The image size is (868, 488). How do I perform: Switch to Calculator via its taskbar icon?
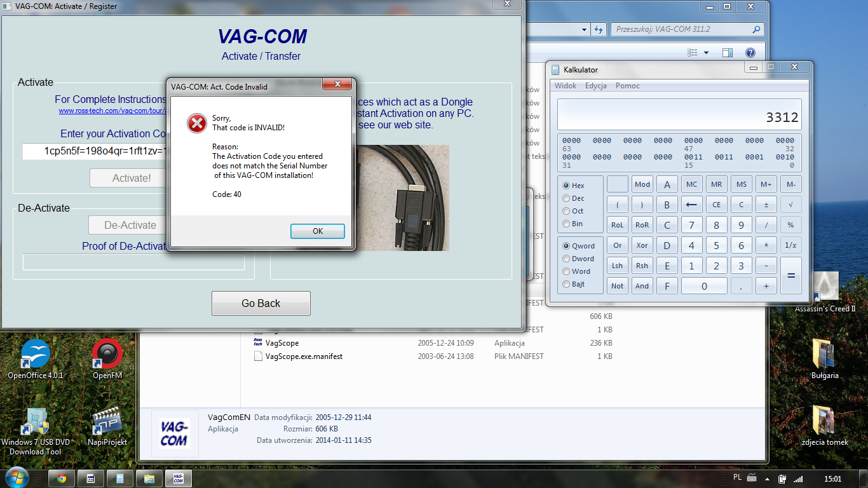(x=119, y=478)
